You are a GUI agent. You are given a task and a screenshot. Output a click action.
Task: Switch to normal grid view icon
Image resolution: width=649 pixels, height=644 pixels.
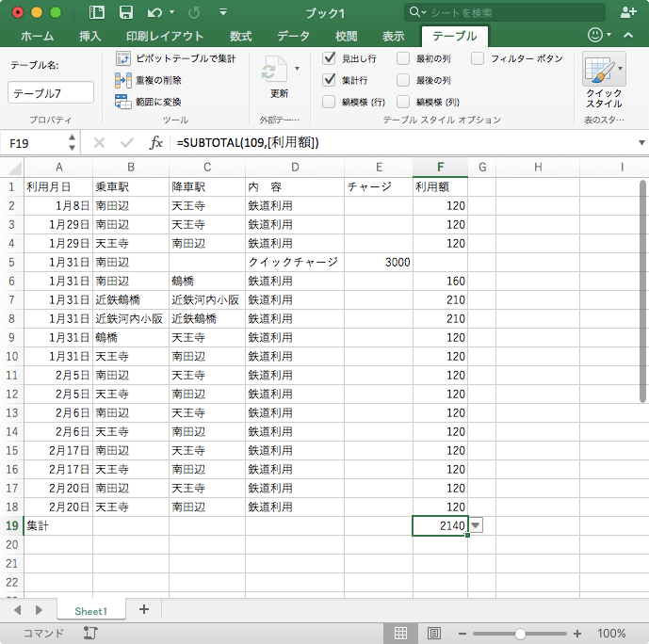400,633
